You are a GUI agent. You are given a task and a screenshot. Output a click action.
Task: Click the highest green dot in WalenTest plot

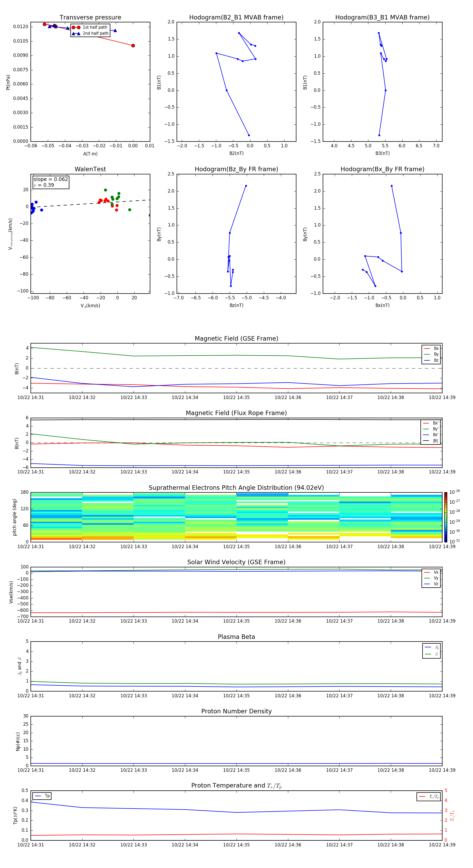tap(105, 190)
